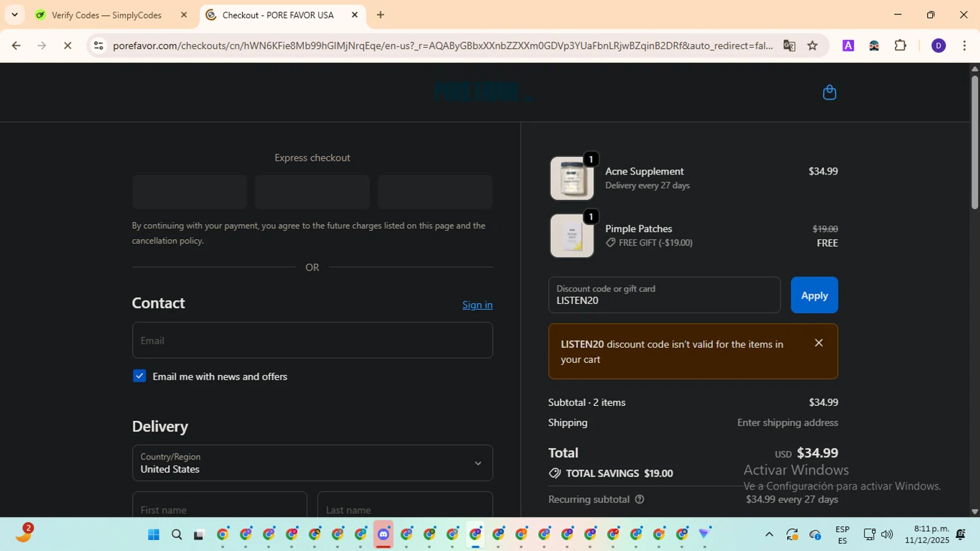Open the volume control in tray
The image size is (980, 551).
pos(887,535)
